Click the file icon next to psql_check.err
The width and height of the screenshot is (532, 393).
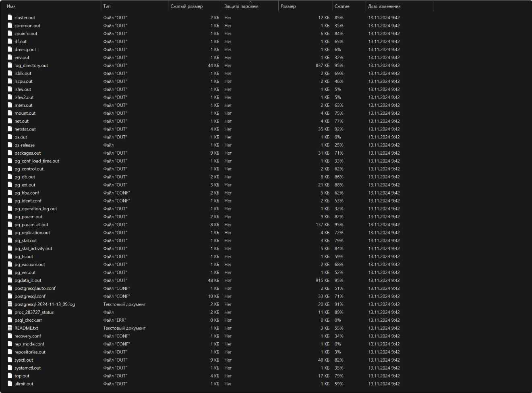point(10,320)
